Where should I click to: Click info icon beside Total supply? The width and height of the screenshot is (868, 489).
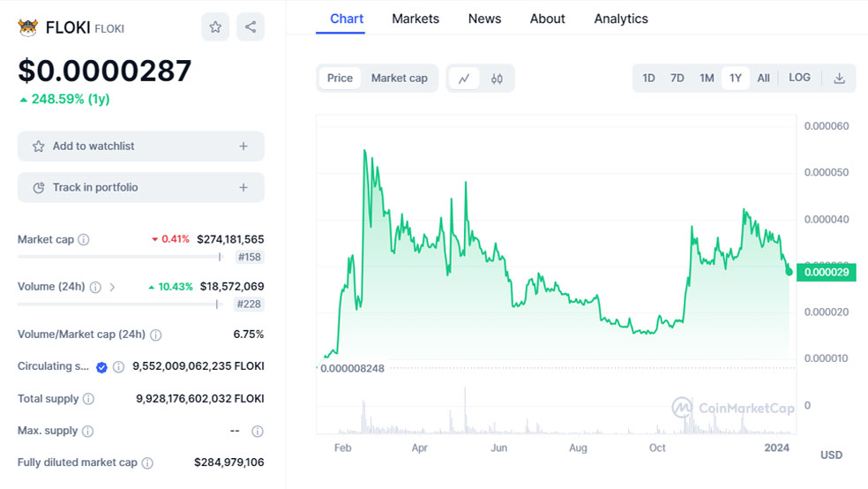point(88,399)
